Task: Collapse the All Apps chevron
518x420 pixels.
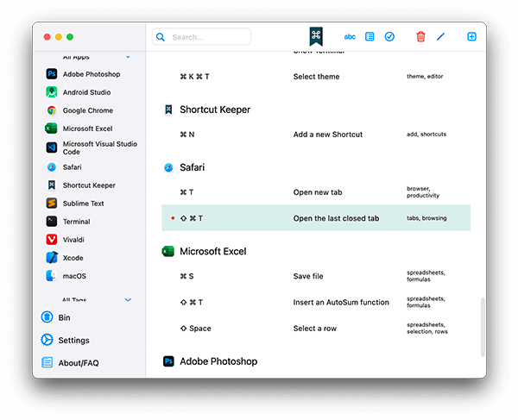Action: click(128, 57)
